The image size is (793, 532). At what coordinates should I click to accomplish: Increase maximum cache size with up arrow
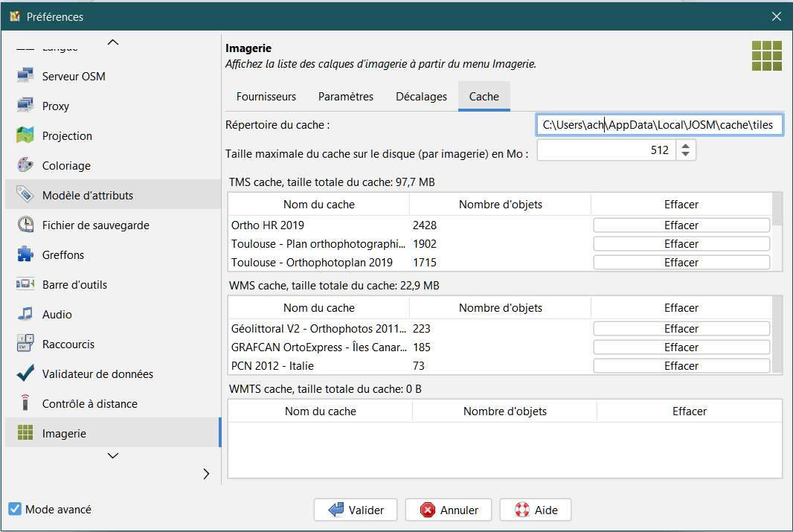click(686, 146)
